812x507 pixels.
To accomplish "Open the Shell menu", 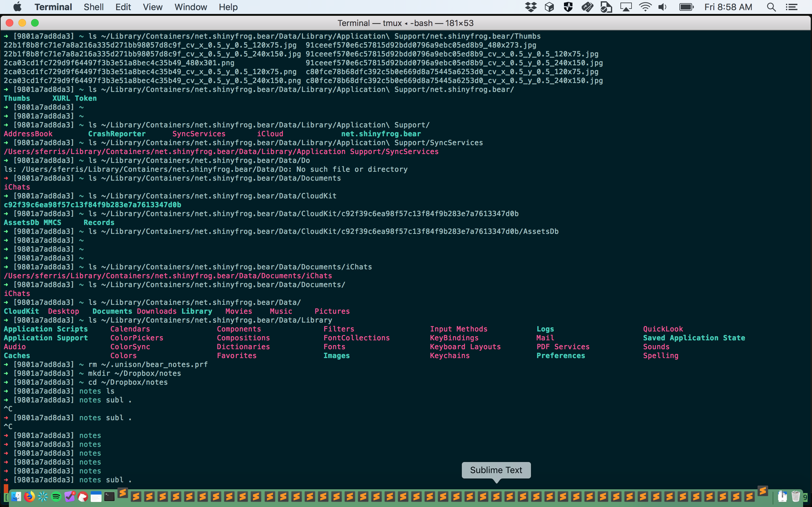I will tap(93, 7).
